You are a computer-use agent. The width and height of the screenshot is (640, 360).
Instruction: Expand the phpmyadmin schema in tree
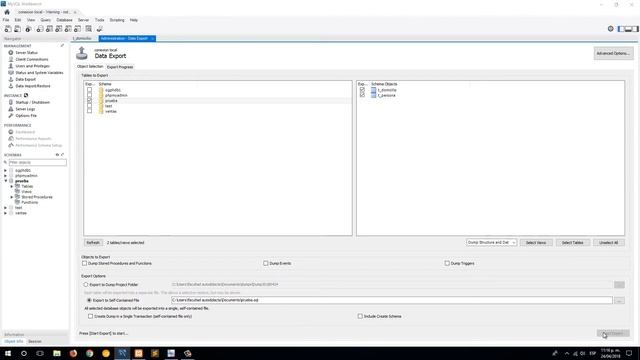pyautogui.click(x=5, y=176)
